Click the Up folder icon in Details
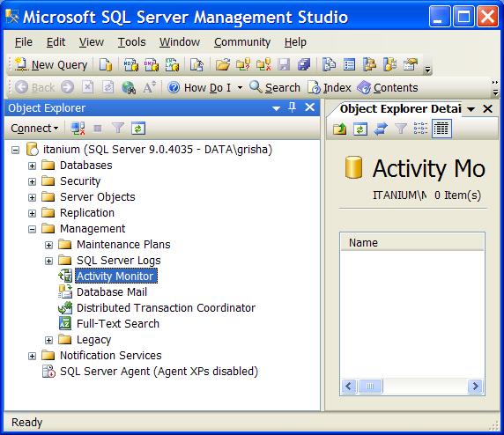The height and width of the screenshot is (435, 504). pyautogui.click(x=340, y=129)
